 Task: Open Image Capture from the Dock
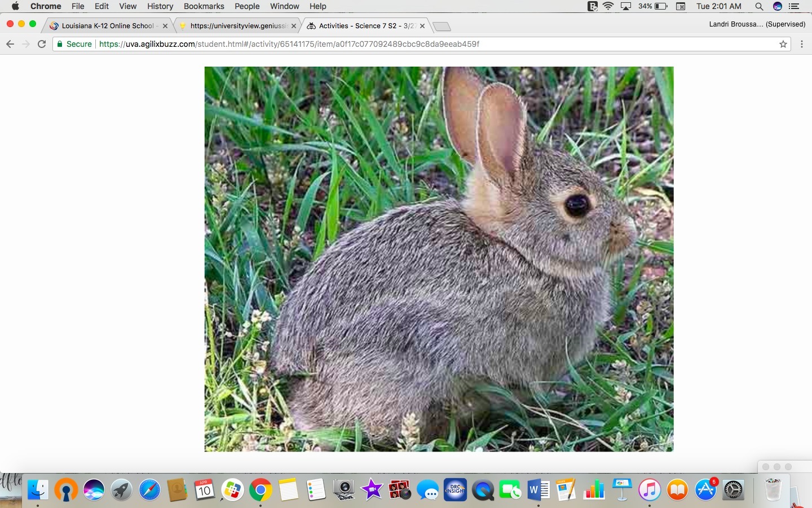tap(343, 490)
